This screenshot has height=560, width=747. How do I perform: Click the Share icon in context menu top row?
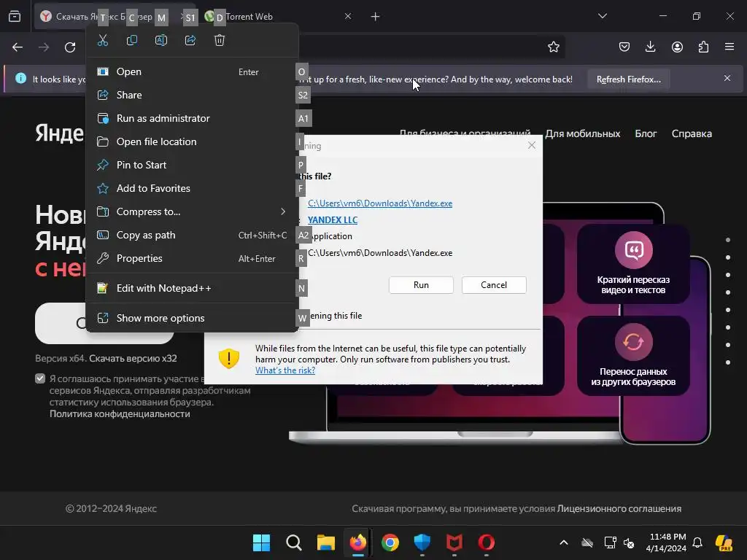pos(190,41)
